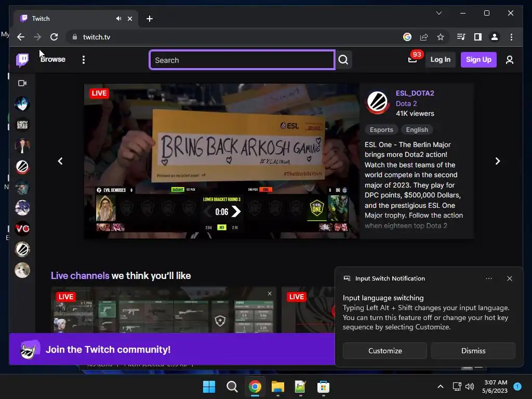532x399 pixels.
Task: Open Chrome media controls icon
Action: click(x=461, y=37)
